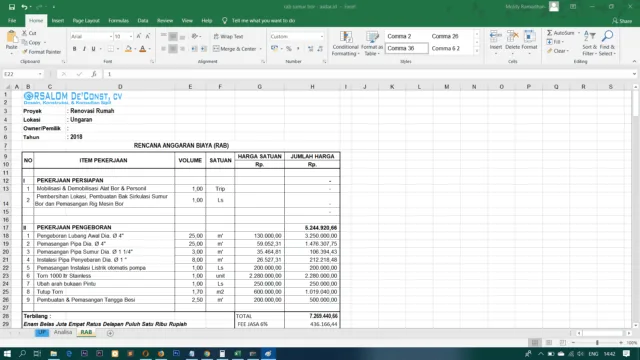Click the Format Painter brush
Screen dimensions: 640x360
pos(24,52)
